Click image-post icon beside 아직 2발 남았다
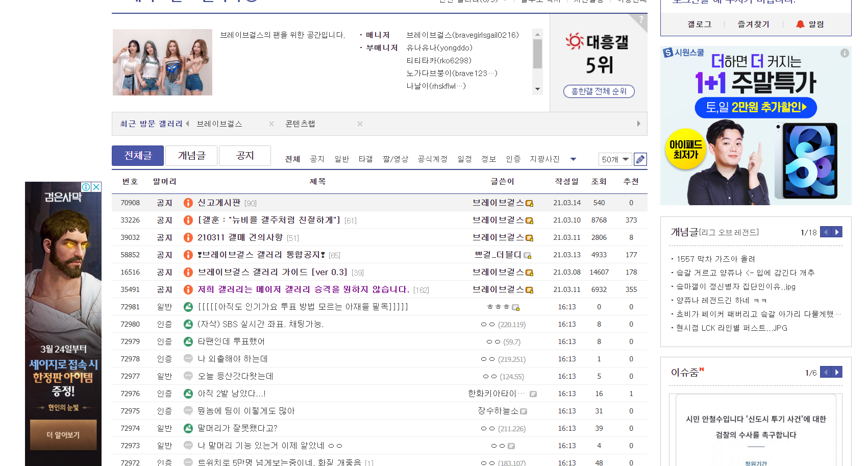The height and width of the screenshot is (466, 868). point(188,394)
